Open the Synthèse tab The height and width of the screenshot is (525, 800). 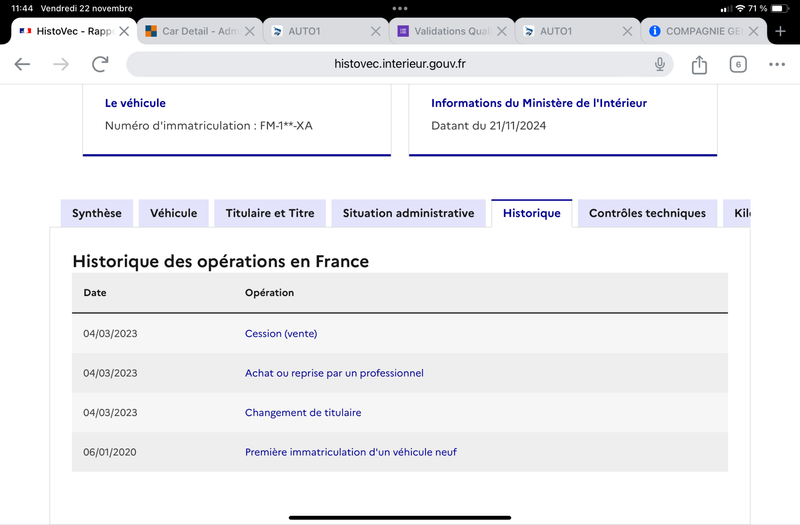97,213
